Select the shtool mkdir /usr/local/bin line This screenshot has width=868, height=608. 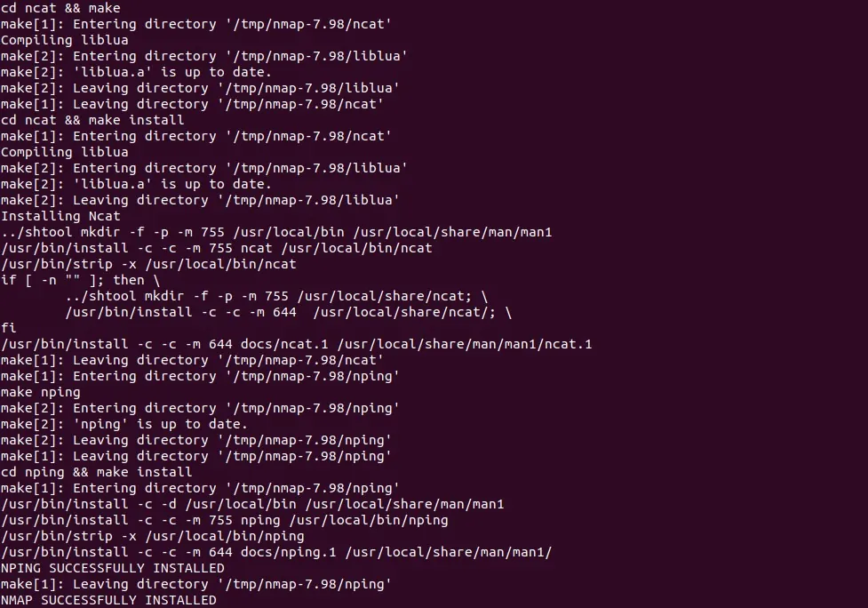276,232
